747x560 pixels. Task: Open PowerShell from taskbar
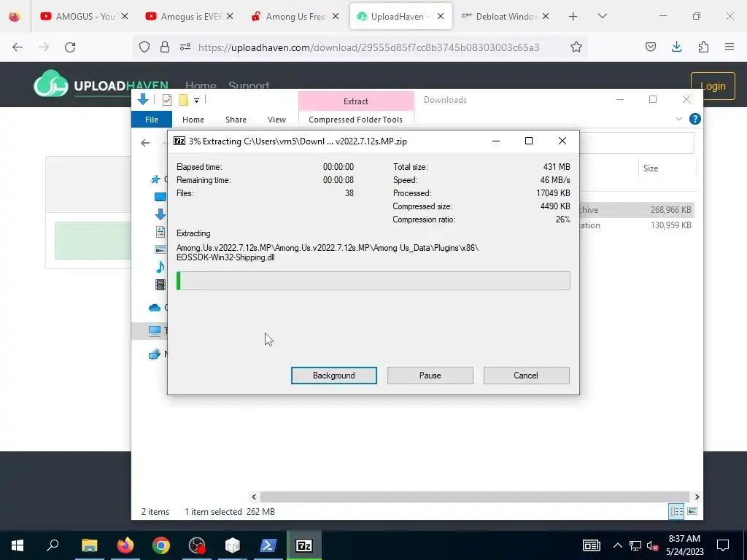pos(268,545)
